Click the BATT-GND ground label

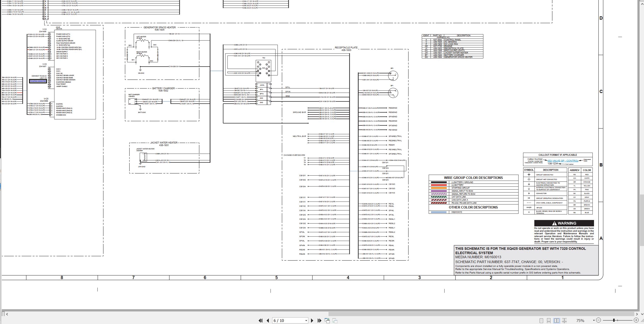tap(142, 112)
